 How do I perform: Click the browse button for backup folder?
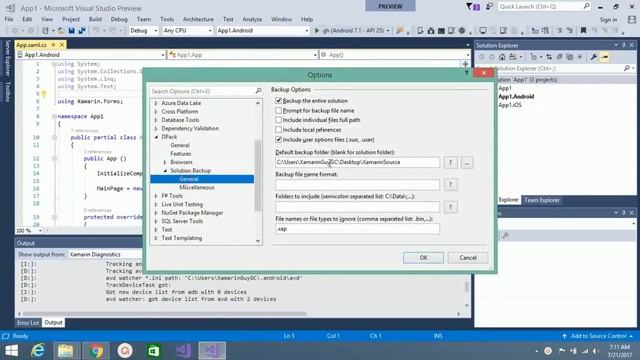tap(467, 162)
